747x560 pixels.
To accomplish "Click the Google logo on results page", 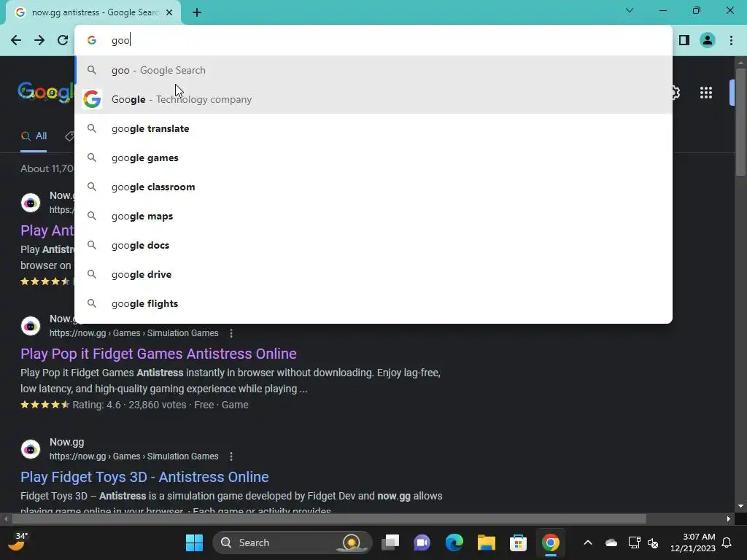I will pos(46,91).
